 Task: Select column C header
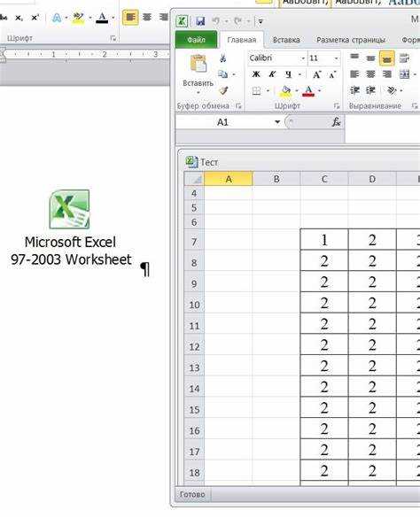click(x=324, y=179)
